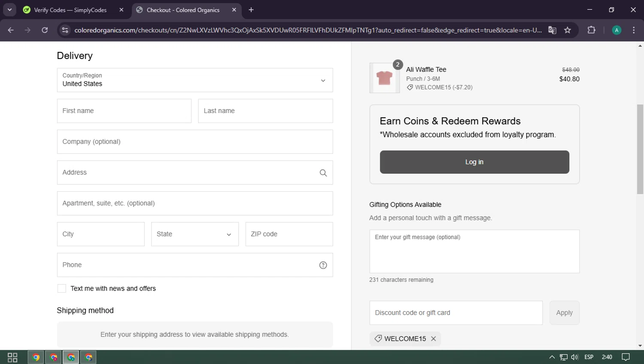
Task: Click the Address search magnifier icon
Action: pyautogui.click(x=323, y=173)
